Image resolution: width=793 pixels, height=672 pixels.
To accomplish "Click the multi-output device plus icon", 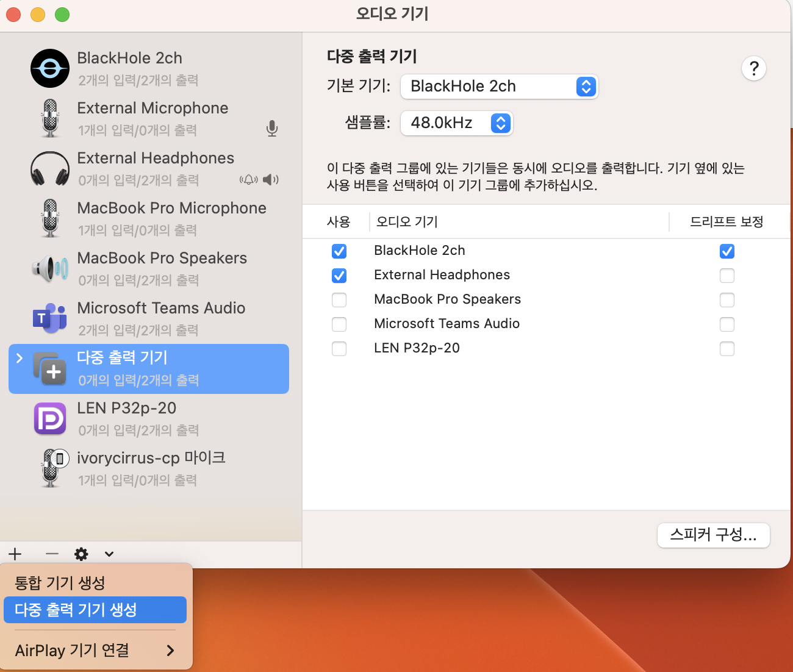I will pyautogui.click(x=50, y=368).
